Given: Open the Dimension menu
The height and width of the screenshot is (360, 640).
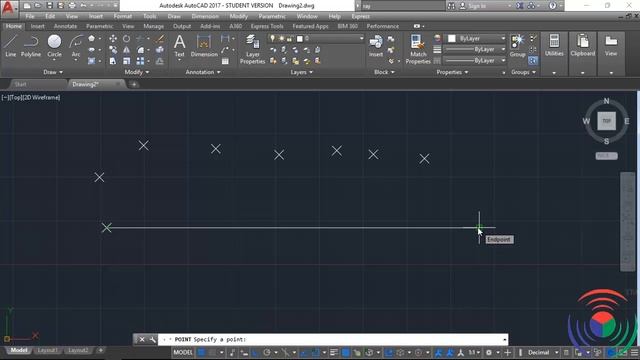Looking at the screenshot, I should [x=205, y=16].
